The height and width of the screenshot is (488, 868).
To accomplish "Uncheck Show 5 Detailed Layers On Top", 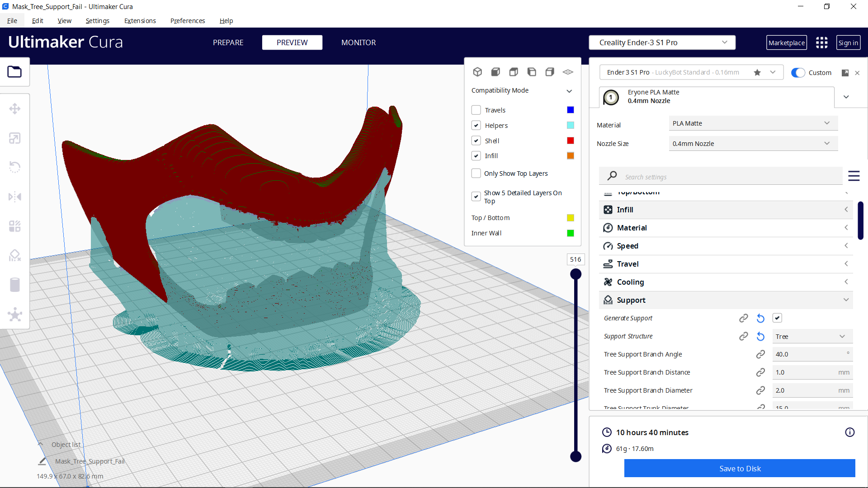I will tap(476, 197).
